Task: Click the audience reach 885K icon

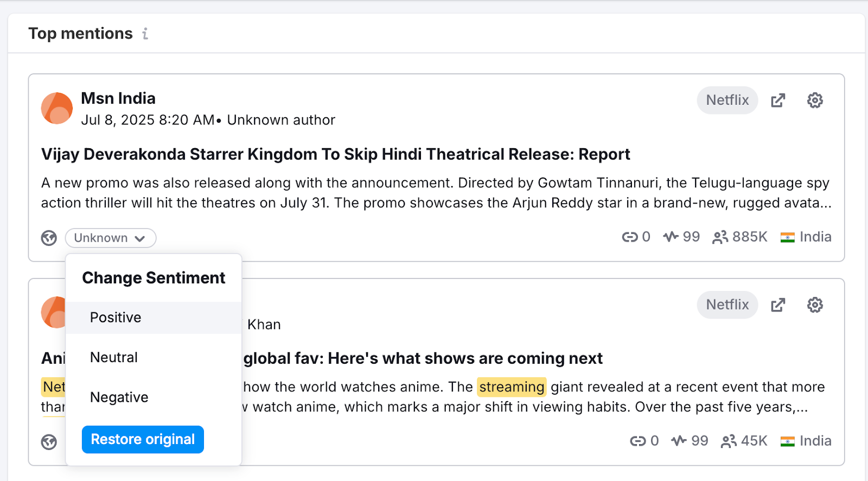Action: pyautogui.click(x=720, y=237)
